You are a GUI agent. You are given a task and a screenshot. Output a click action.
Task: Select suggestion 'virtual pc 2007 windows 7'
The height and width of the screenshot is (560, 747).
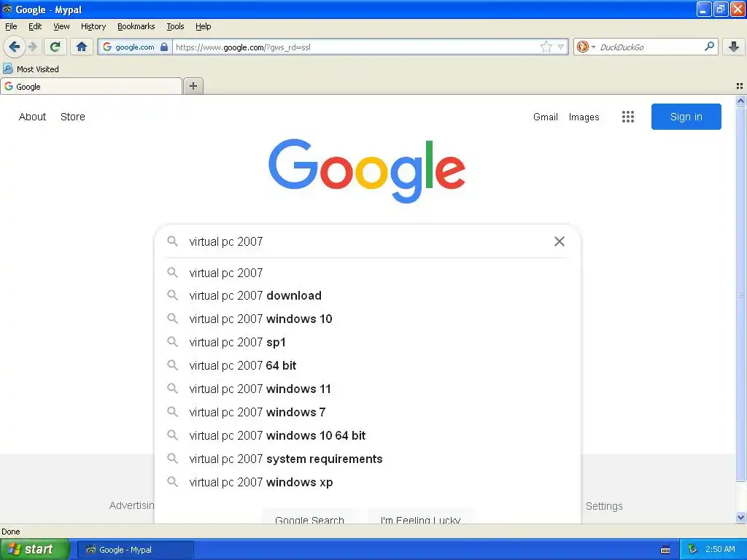[367, 413]
